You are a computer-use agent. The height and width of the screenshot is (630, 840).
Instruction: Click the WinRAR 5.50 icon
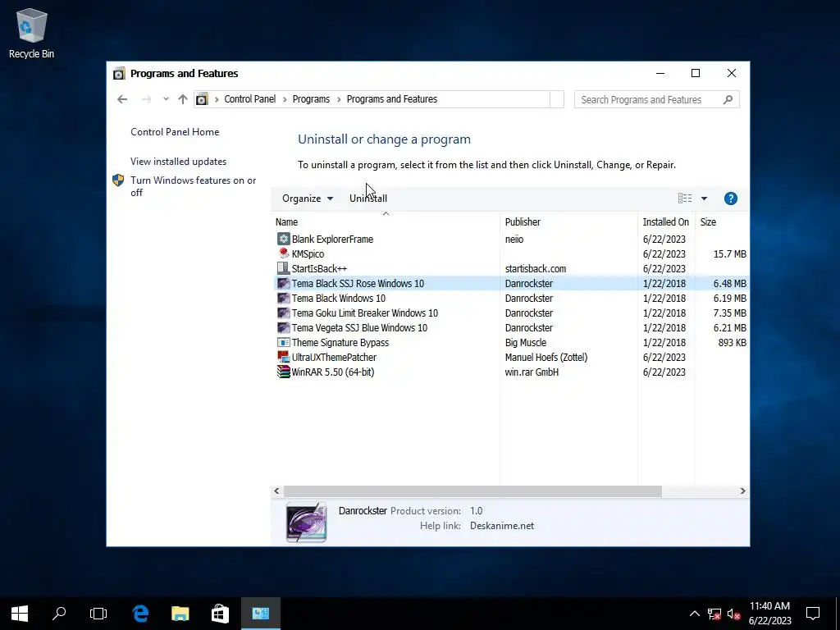pos(283,372)
